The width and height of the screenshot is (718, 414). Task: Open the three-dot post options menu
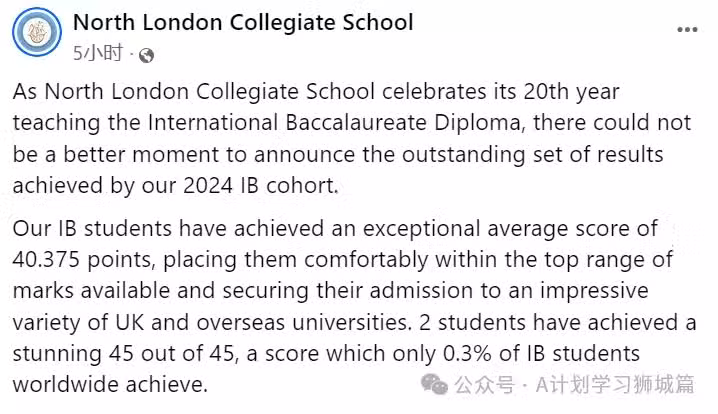[687, 30]
